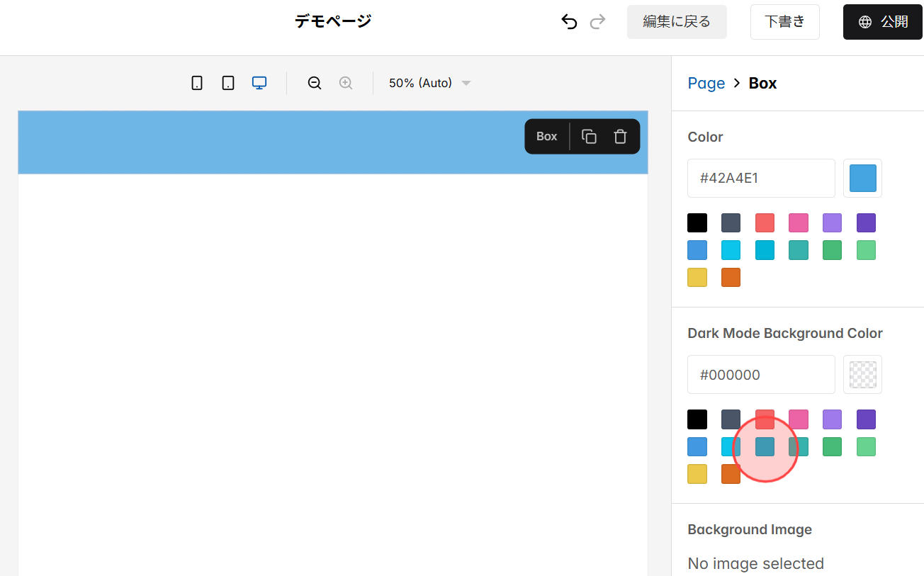Edit the #42A4E1 hex input field
Viewport: 924px width, 576px height.
point(760,178)
